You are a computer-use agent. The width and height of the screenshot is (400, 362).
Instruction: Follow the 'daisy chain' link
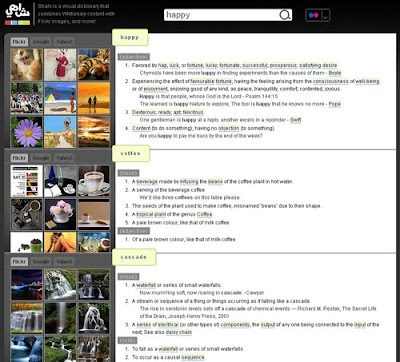[179, 332]
